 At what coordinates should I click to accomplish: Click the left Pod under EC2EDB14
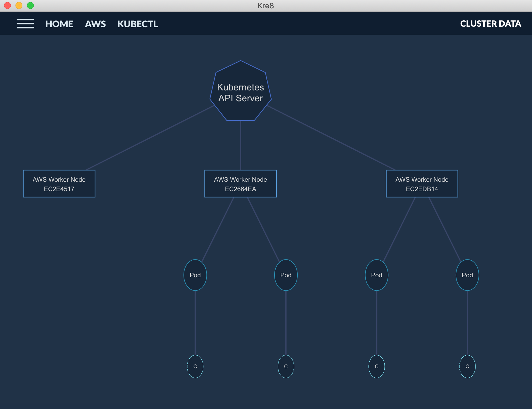(x=377, y=275)
